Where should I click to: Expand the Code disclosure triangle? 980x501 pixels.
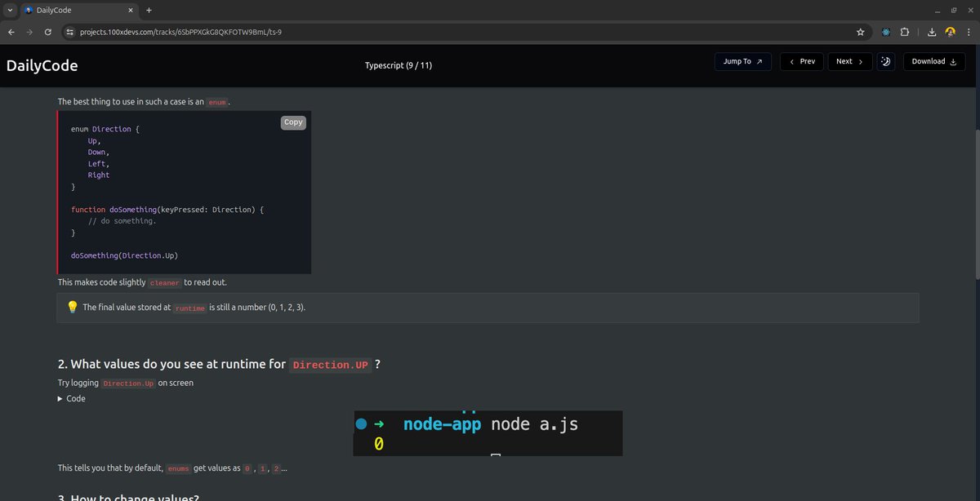pos(60,399)
